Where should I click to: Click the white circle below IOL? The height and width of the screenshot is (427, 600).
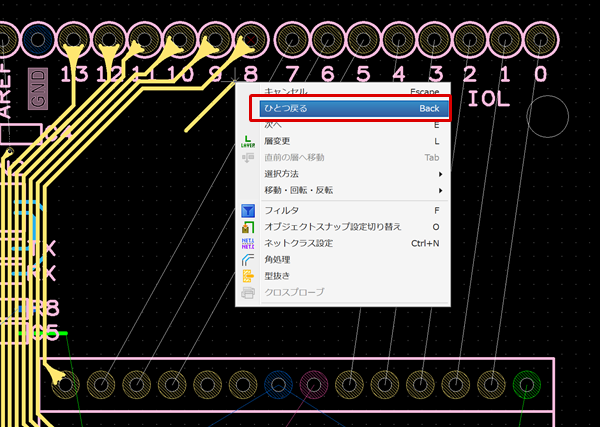pyautogui.click(x=548, y=116)
